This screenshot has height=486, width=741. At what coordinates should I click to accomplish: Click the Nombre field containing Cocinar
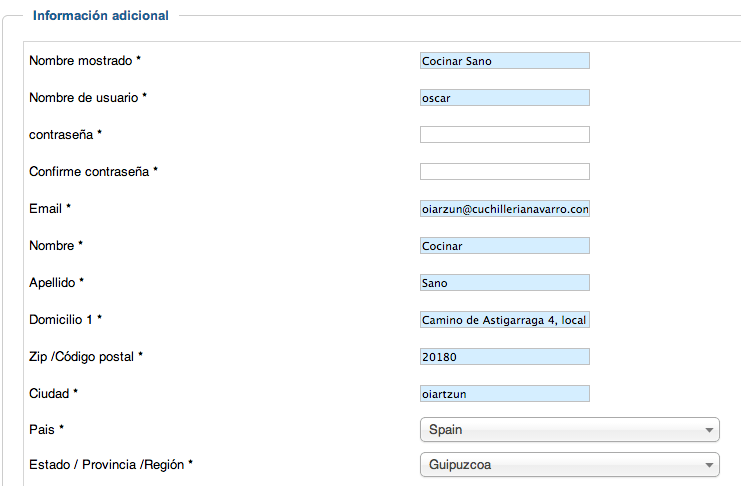pos(505,245)
